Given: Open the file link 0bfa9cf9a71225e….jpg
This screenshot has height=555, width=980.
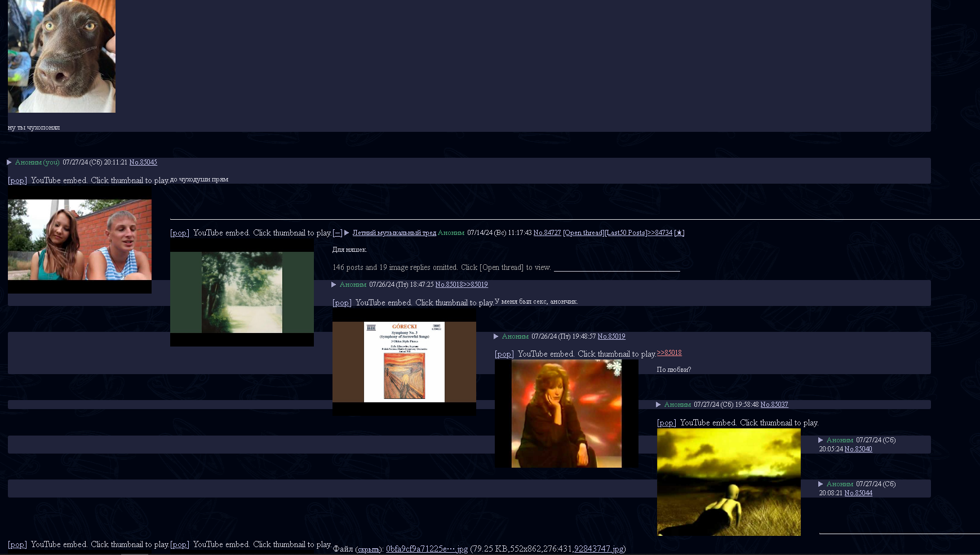Looking at the screenshot, I should click(427, 549).
